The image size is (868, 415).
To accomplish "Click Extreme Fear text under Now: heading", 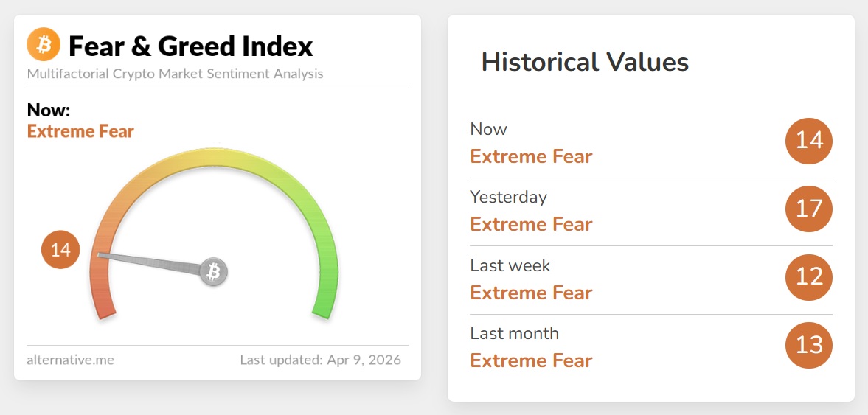I will [x=80, y=132].
